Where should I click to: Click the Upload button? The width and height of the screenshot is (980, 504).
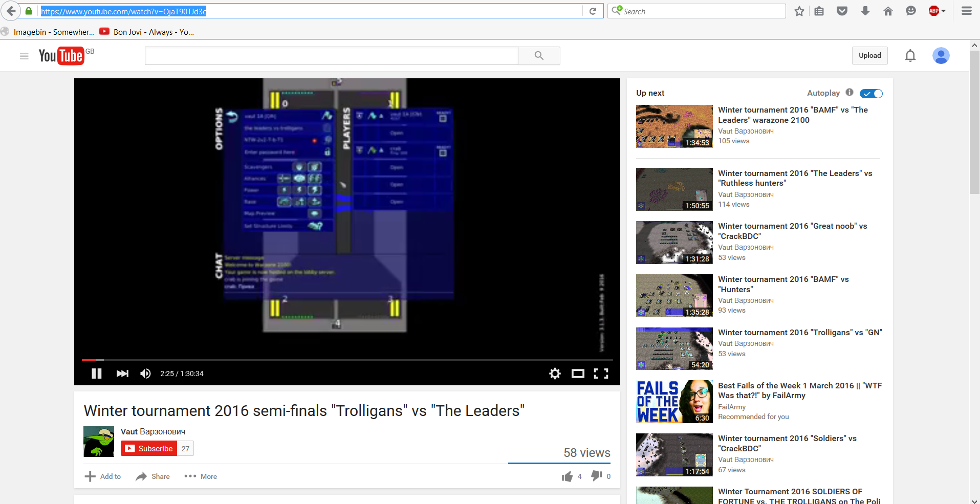point(870,55)
